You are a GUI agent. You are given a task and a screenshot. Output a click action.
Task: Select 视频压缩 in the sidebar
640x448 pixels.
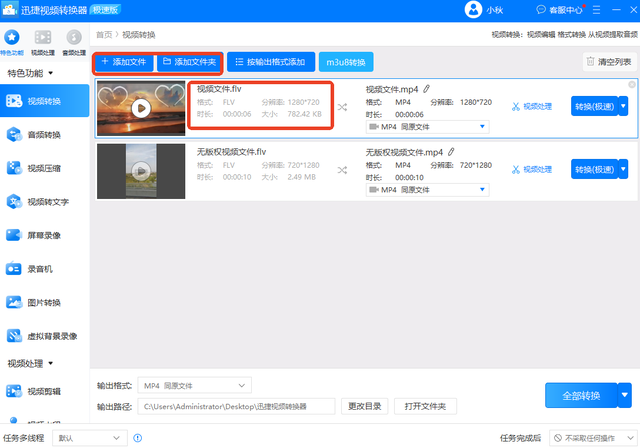coord(44,168)
